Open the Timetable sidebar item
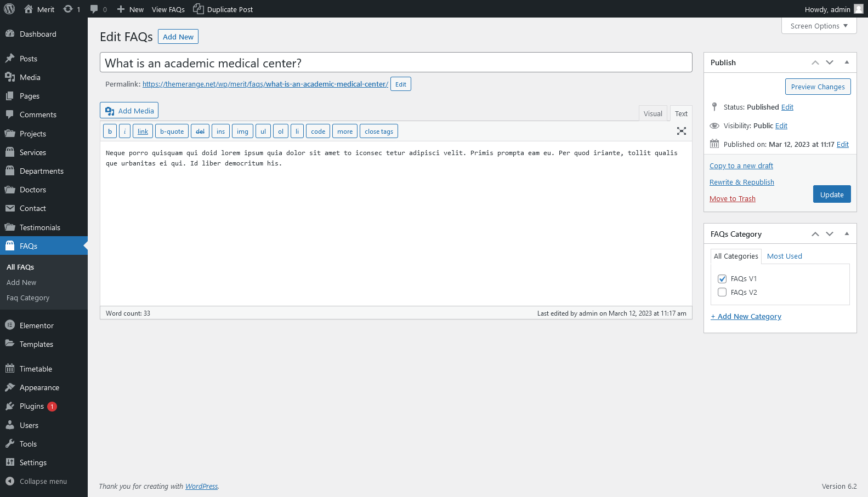 (36, 369)
